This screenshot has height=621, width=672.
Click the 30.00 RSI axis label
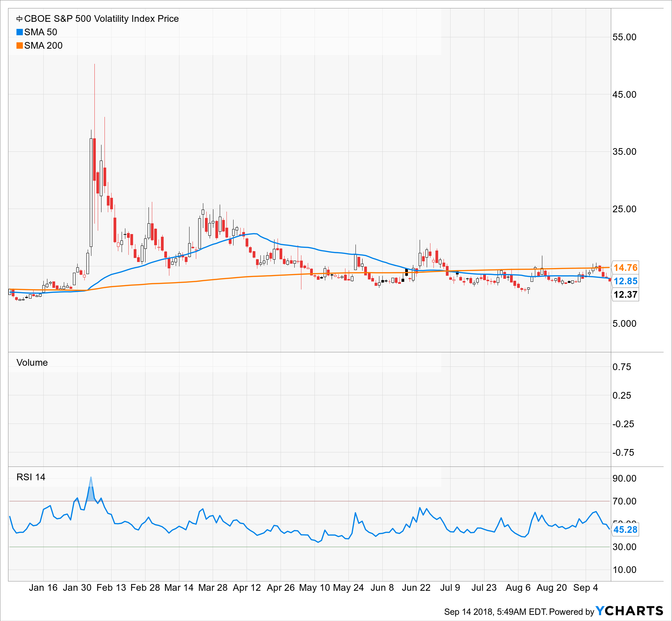click(624, 547)
